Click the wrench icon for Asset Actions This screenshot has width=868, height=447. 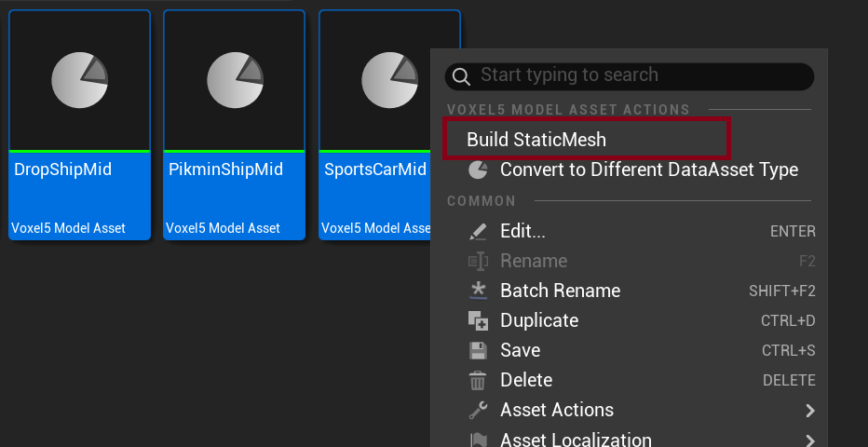(x=477, y=410)
